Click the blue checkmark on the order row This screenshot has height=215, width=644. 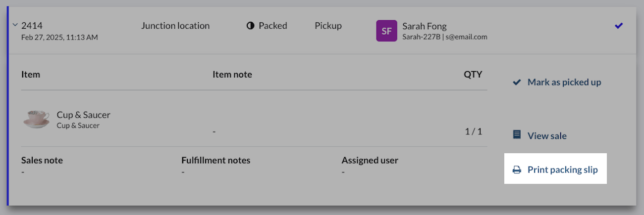pos(619,26)
